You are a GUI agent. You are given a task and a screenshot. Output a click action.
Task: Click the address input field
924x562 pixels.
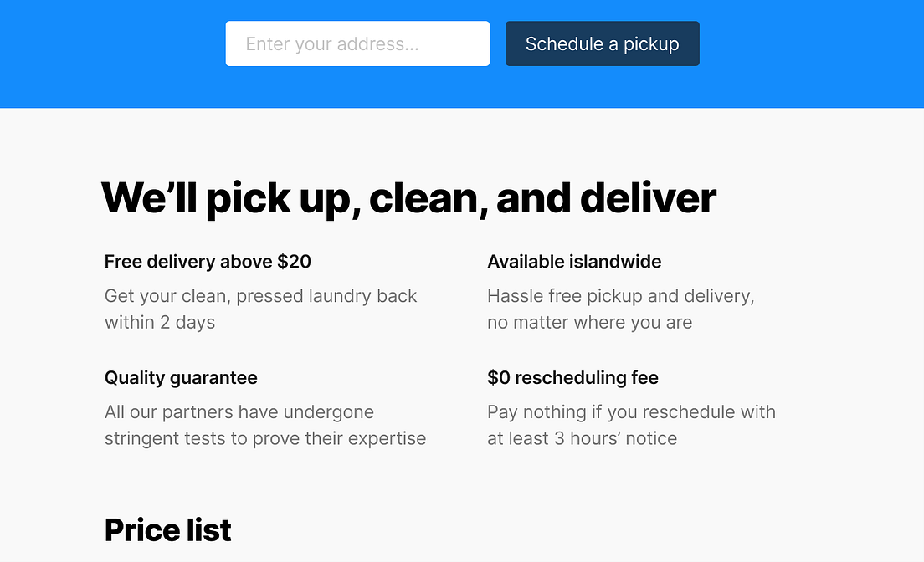[x=357, y=43]
